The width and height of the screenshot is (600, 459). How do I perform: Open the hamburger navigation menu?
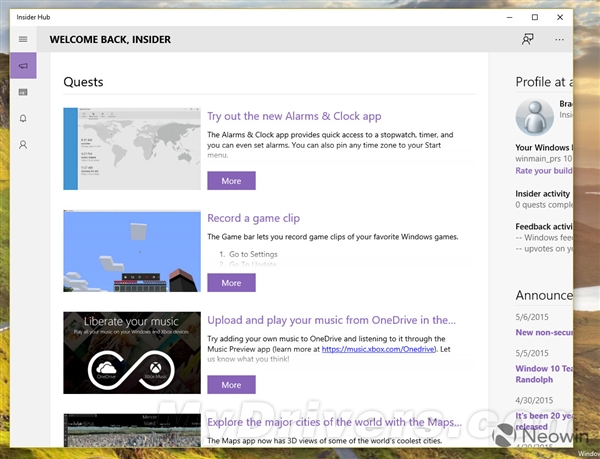click(23, 39)
